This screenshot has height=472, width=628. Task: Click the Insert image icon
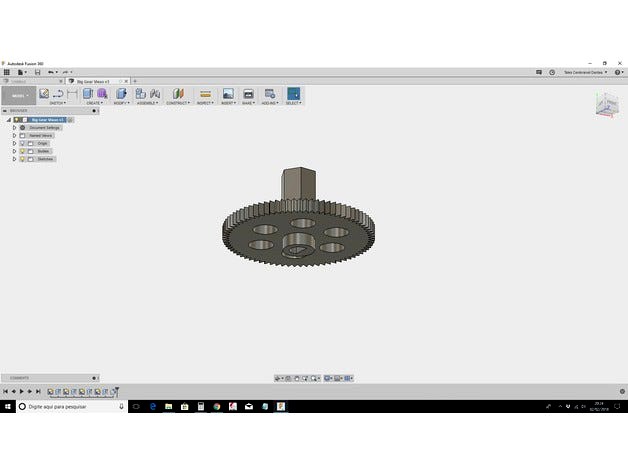[228, 94]
